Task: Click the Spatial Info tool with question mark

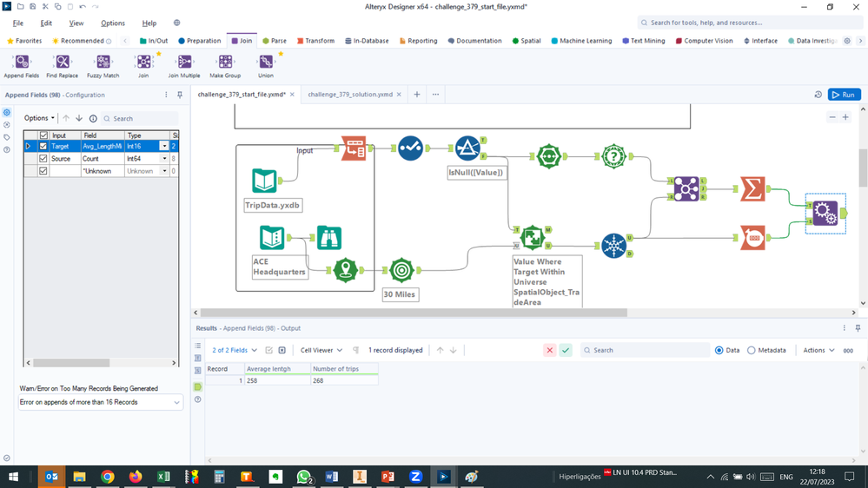Action: coord(614,156)
